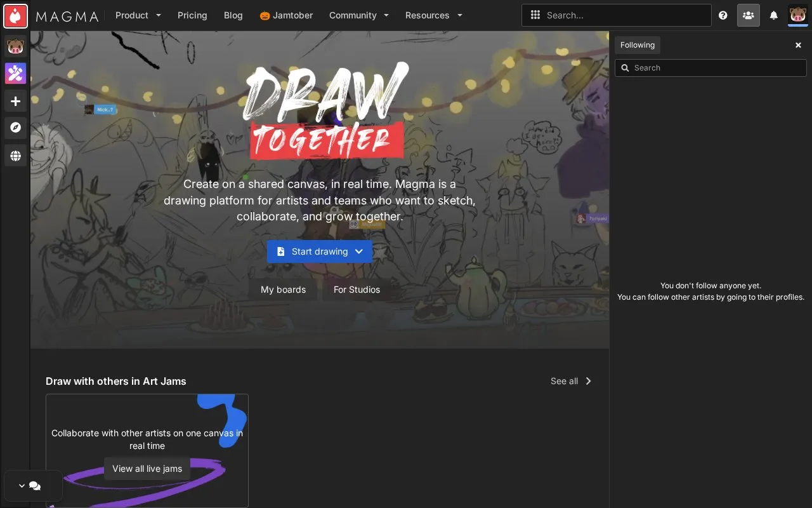Click the MAGMA wordmark
This screenshot has width=812, height=508.
pos(67,16)
